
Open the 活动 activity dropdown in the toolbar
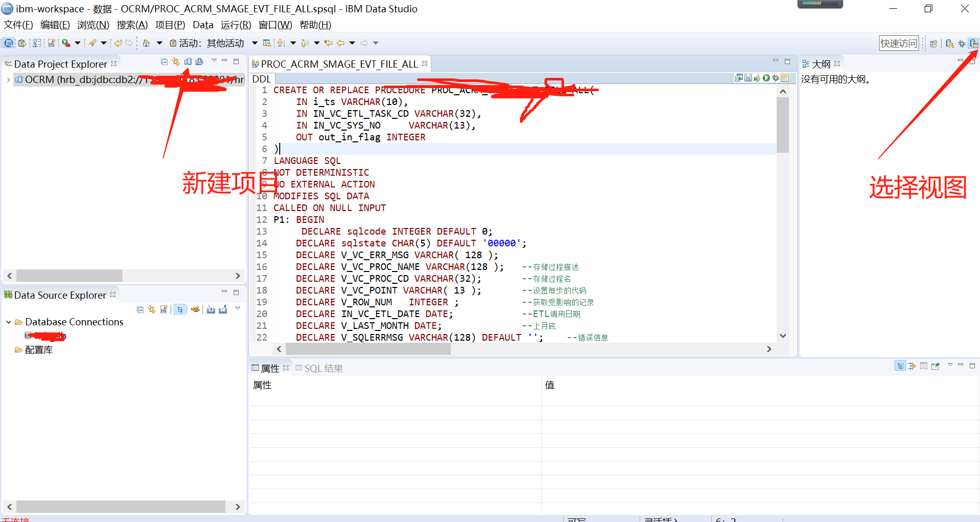pos(254,43)
